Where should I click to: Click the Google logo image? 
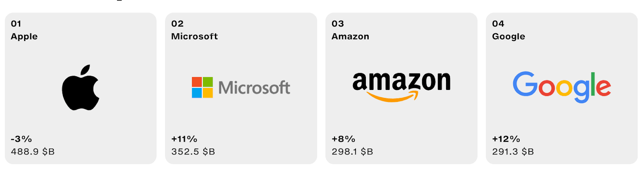pyautogui.click(x=561, y=87)
